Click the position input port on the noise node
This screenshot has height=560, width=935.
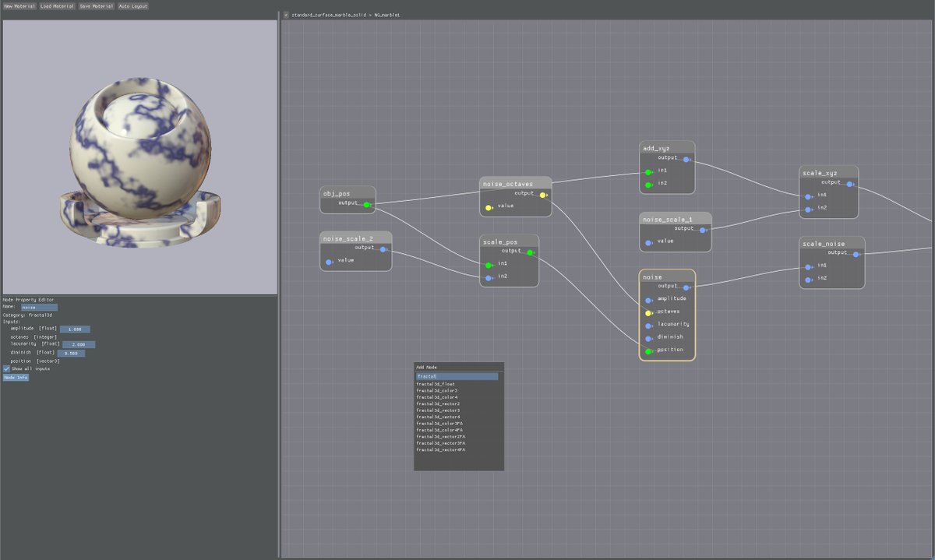coord(647,350)
